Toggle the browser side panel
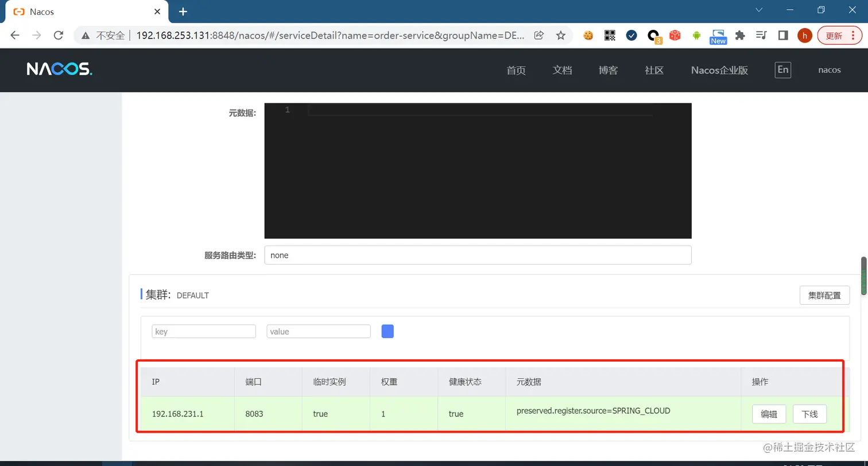The image size is (868, 466). point(783,36)
